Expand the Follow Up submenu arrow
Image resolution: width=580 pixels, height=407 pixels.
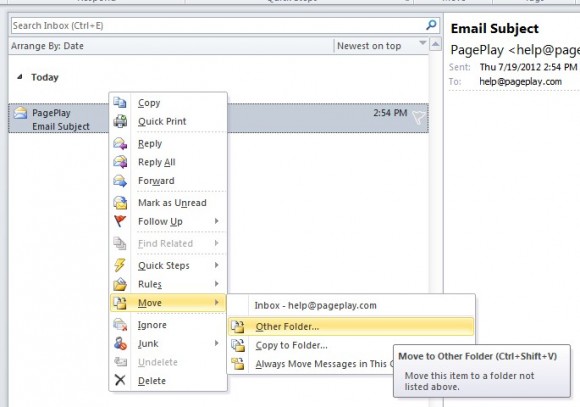[217, 221]
